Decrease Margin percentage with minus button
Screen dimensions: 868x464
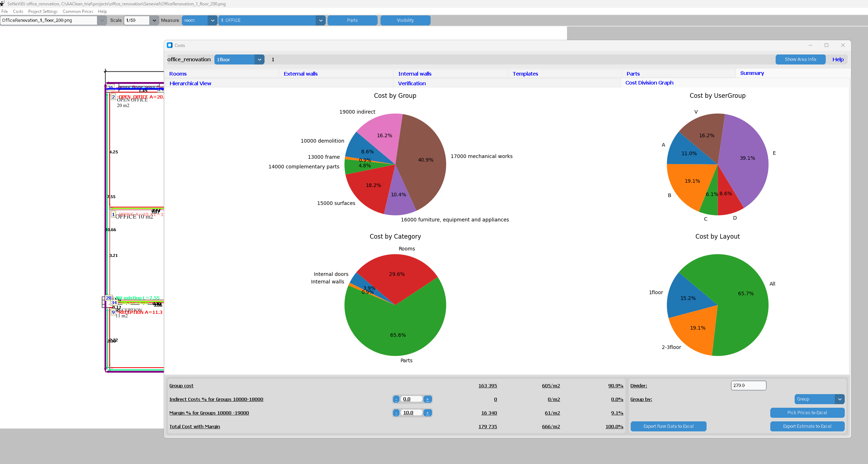click(x=396, y=413)
